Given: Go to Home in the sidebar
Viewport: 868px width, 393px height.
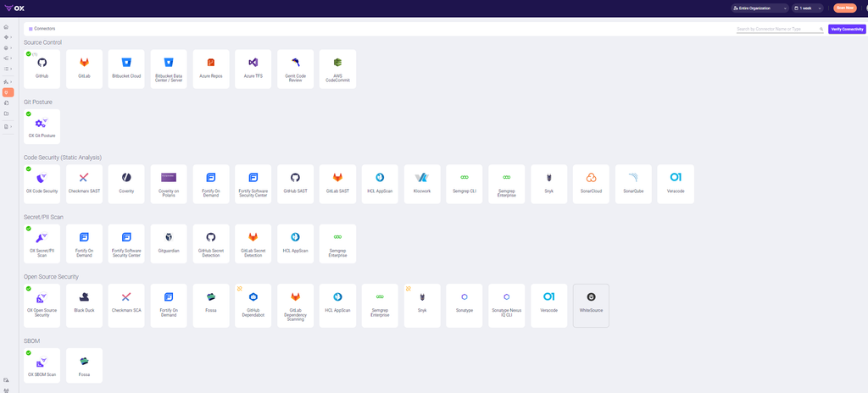Looking at the screenshot, I should [x=6, y=26].
